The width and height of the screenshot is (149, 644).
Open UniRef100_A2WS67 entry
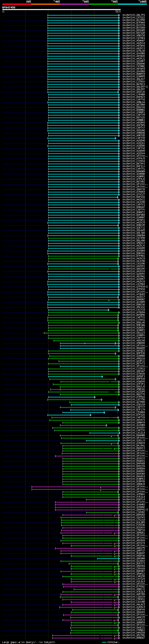pos(133,328)
